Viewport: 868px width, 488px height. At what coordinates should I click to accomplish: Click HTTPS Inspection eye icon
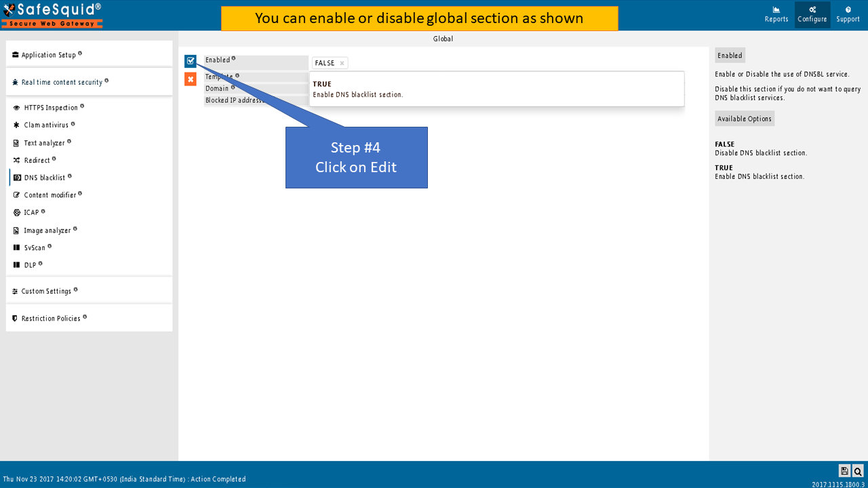[17, 108]
